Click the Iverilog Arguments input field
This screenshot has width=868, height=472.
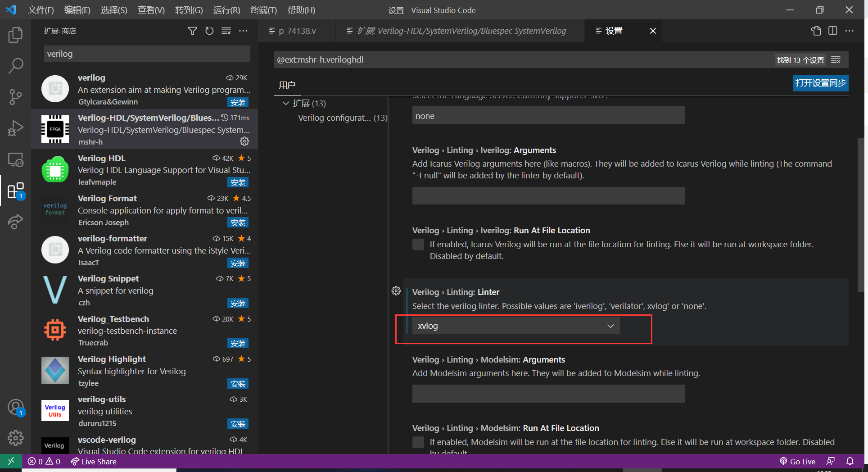click(x=548, y=195)
